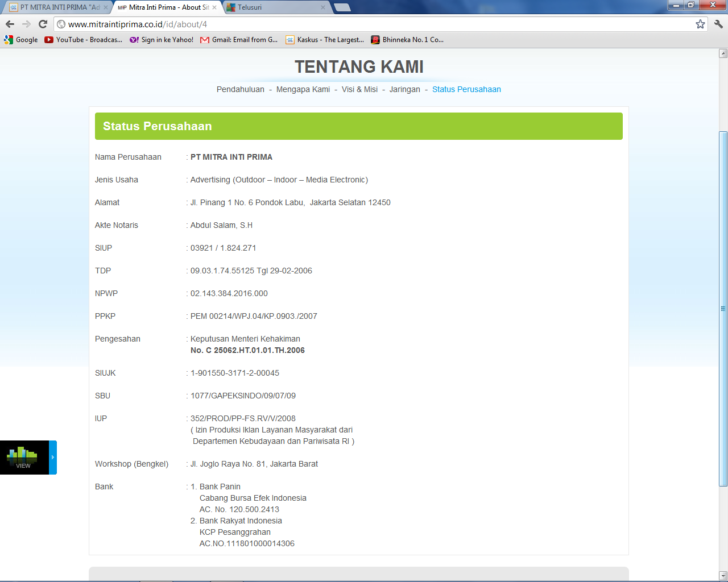Go to the Mengapa Kami section
Image resolution: width=728 pixels, height=582 pixels.
pyautogui.click(x=303, y=89)
